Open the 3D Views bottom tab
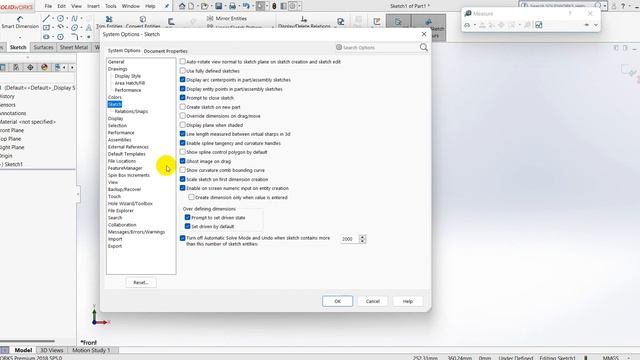The height and width of the screenshot is (360, 640). 52,350
